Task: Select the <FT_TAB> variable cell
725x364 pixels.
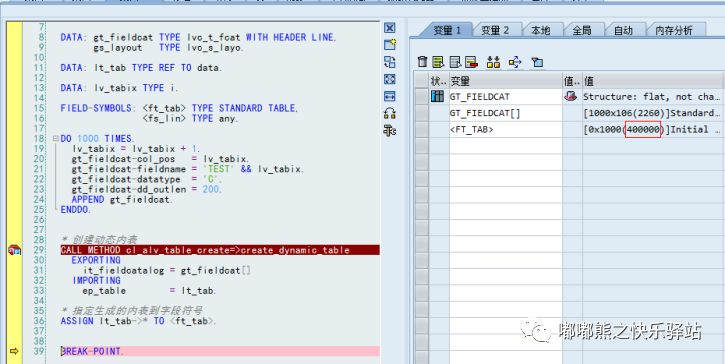Action: 505,130
